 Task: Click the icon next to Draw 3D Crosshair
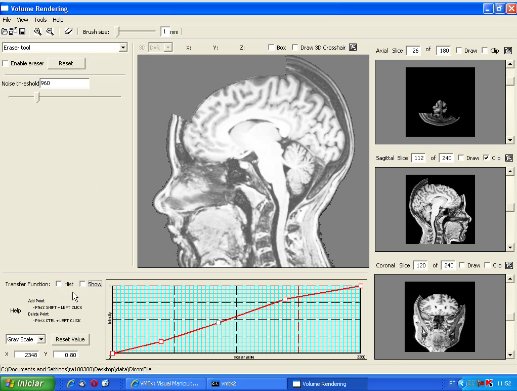(353, 47)
